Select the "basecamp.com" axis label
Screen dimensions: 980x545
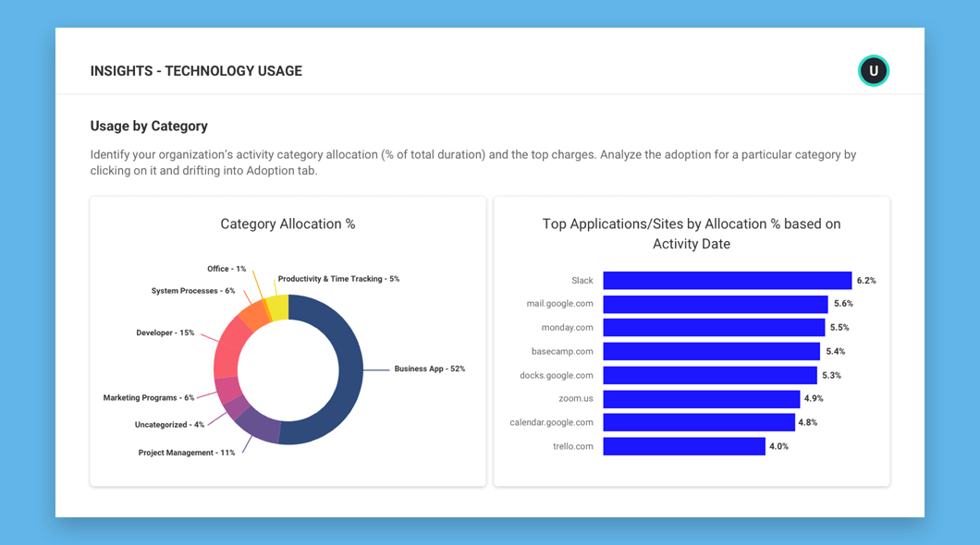pos(562,351)
